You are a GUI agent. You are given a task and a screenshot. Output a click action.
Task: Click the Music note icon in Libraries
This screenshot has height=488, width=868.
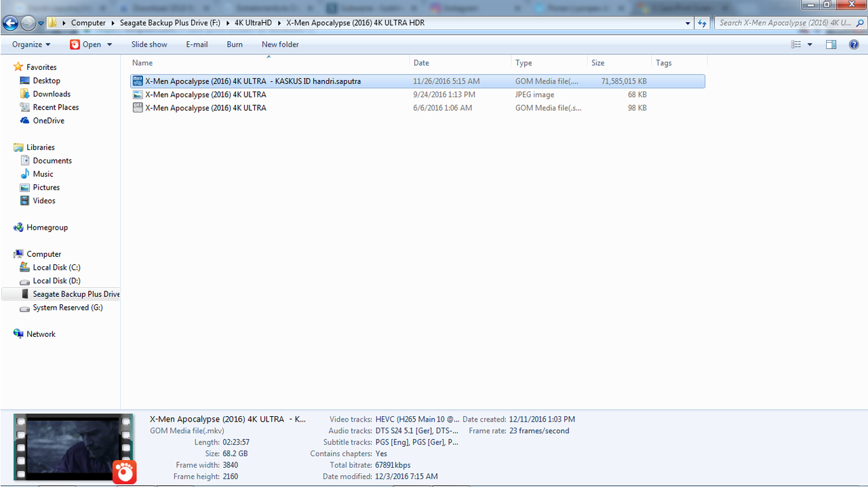(x=25, y=174)
